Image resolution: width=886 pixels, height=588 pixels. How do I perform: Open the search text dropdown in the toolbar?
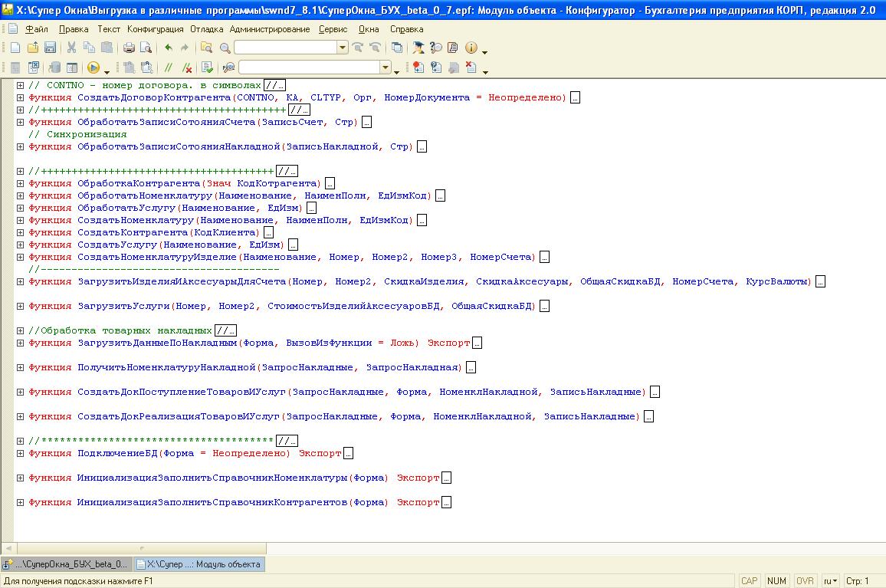[x=343, y=48]
